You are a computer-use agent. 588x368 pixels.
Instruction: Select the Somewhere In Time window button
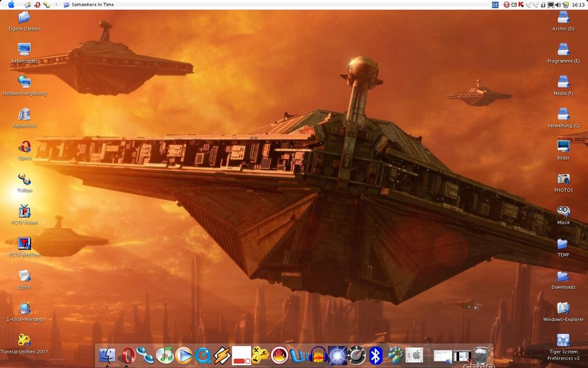pyautogui.click(x=89, y=5)
